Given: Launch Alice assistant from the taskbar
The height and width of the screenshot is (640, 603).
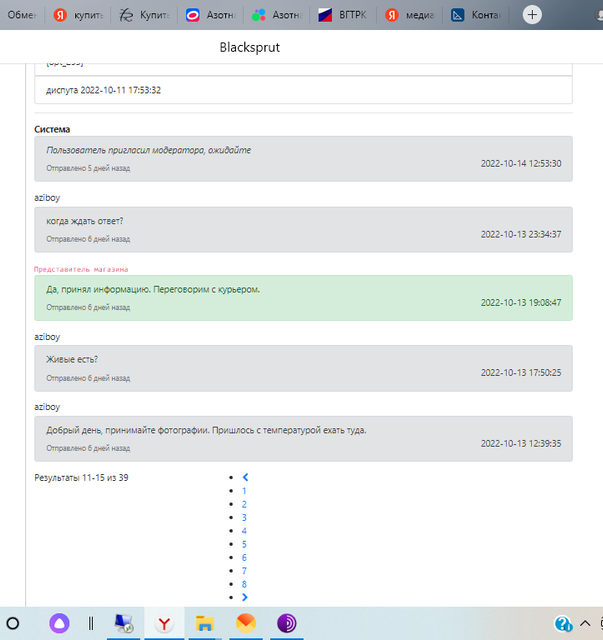Looking at the screenshot, I should point(59,623).
